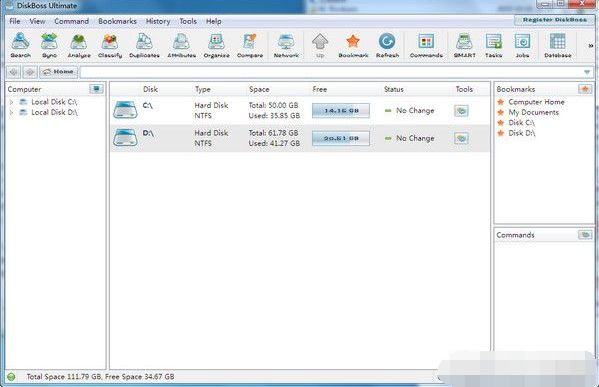The height and width of the screenshot is (387, 599).
Task: Open the Jobs toolbar icon
Action: (x=522, y=45)
